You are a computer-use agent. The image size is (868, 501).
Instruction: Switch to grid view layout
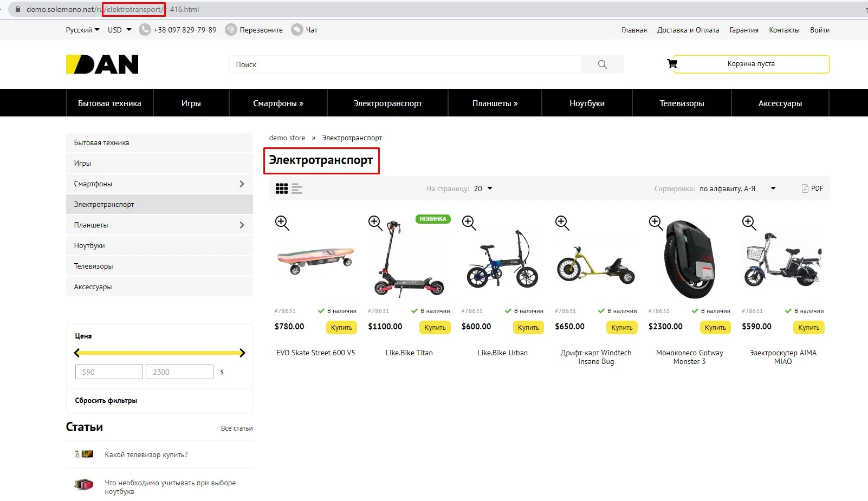pyautogui.click(x=282, y=188)
